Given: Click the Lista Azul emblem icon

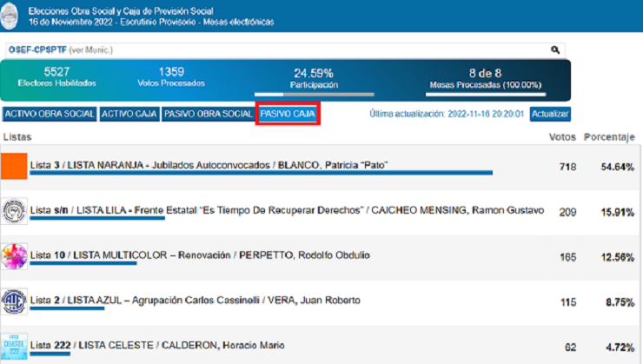Looking at the screenshot, I should coord(14,301).
